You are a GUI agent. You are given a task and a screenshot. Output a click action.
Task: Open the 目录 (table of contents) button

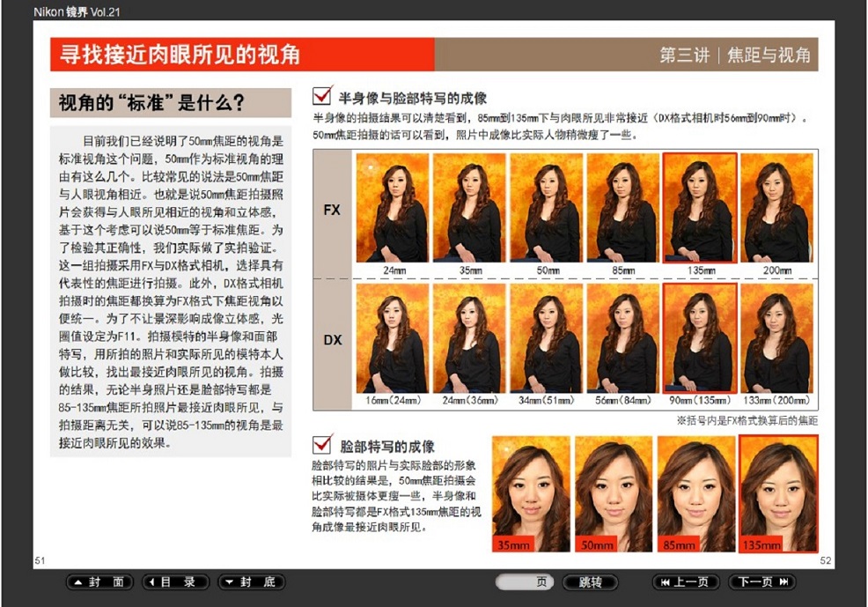point(175,582)
